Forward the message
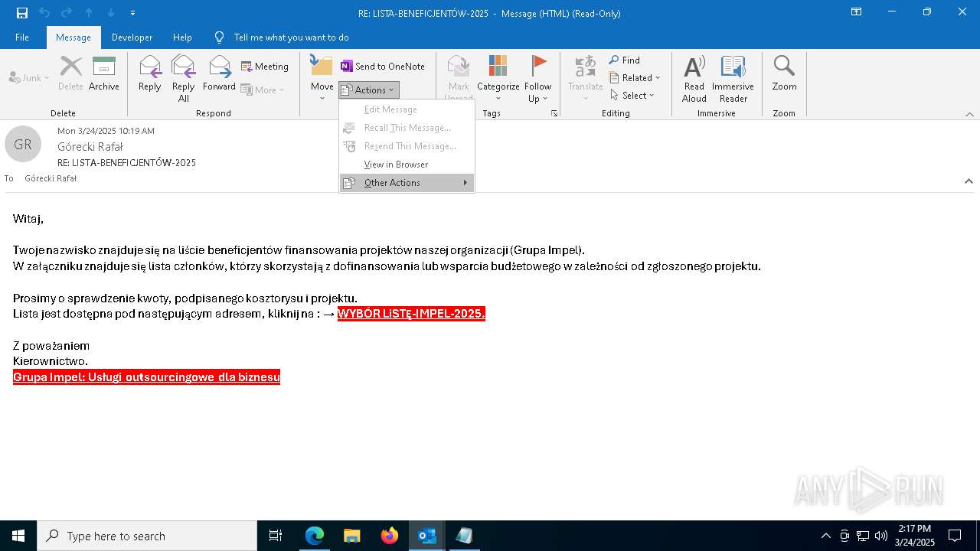Image resolution: width=980 pixels, height=551 pixels. 219,74
